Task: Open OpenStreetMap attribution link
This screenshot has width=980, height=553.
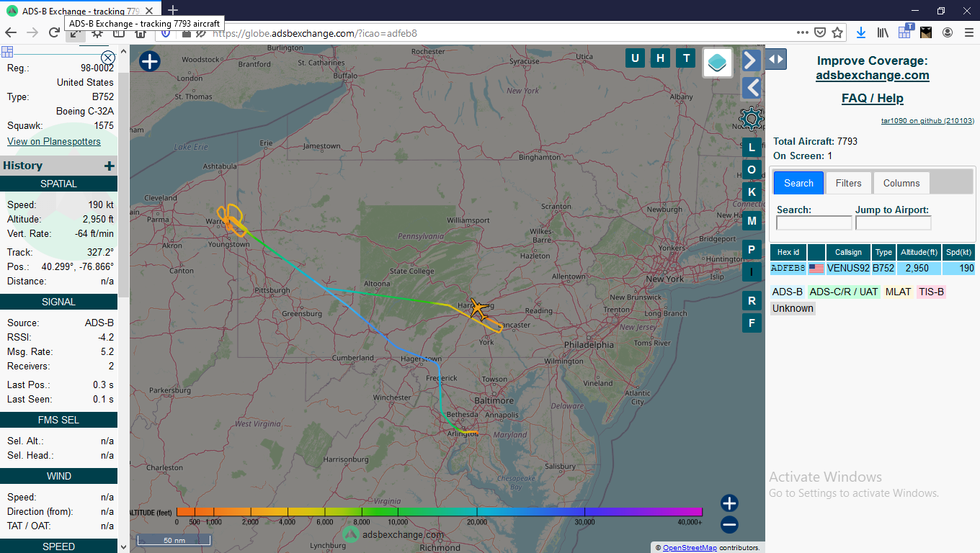Action: (690, 548)
